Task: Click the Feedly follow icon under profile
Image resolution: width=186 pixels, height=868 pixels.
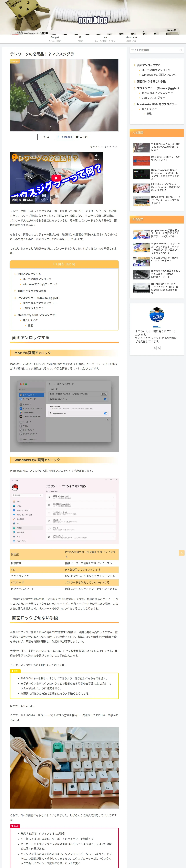Action: 155,348
